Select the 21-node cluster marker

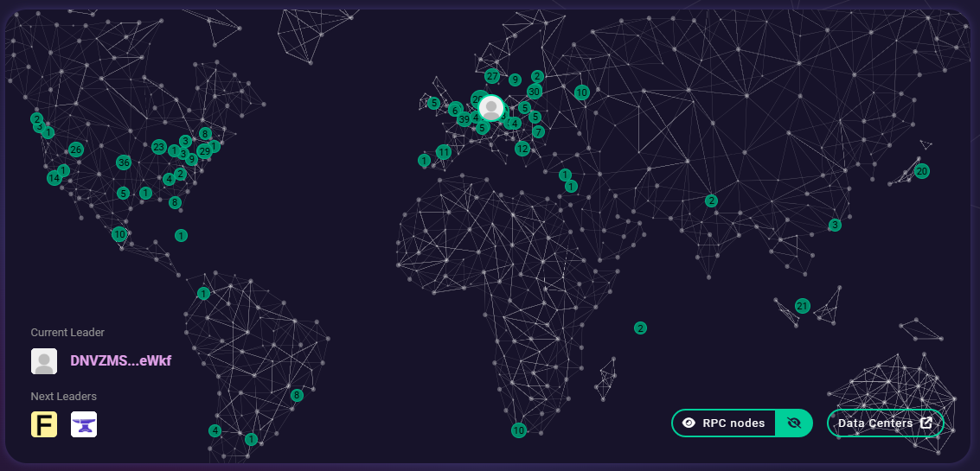point(802,306)
